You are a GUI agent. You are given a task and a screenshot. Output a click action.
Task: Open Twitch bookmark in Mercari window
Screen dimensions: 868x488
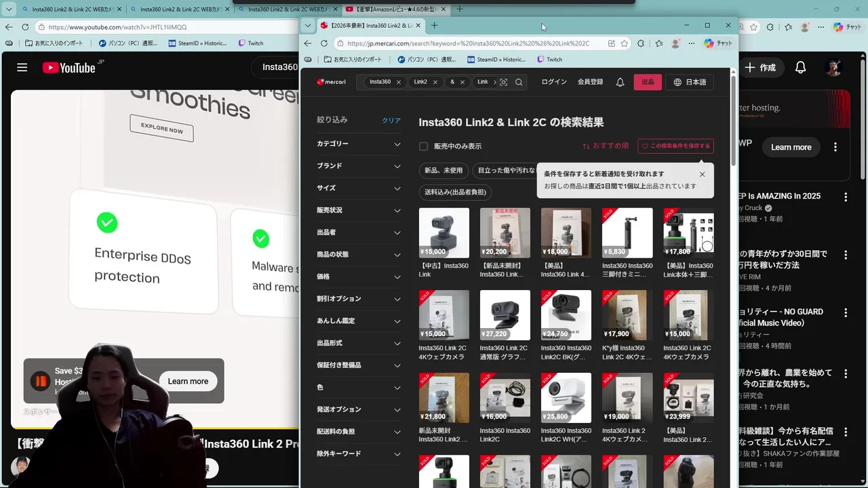pyautogui.click(x=549, y=60)
